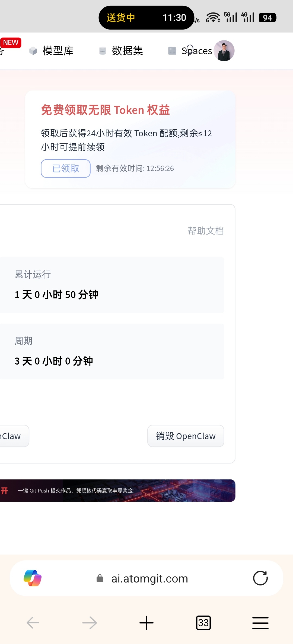Open profile via avatar photo
The image size is (293, 644).
click(224, 50)
